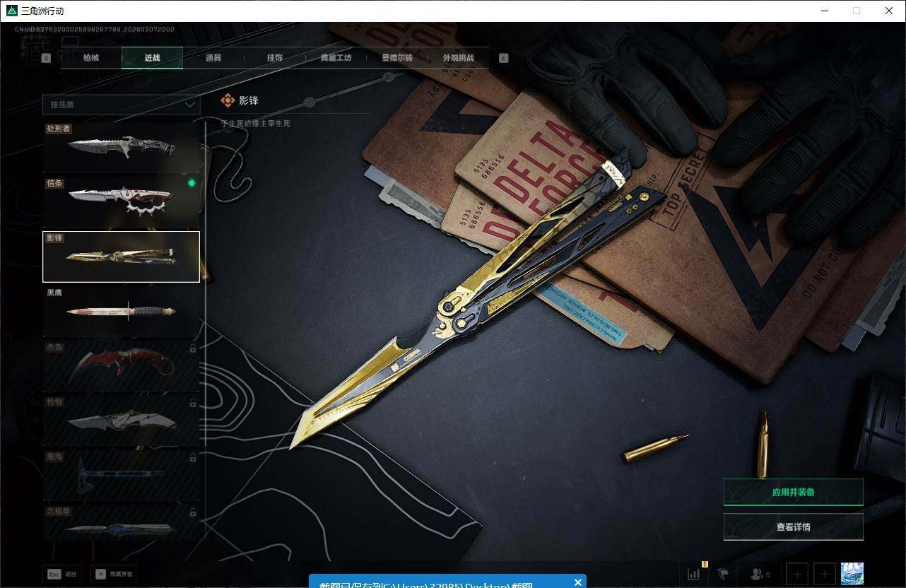Click the lock icon on 黑海
The width and height of the screenshot is (906, 588).
(193, 458)
